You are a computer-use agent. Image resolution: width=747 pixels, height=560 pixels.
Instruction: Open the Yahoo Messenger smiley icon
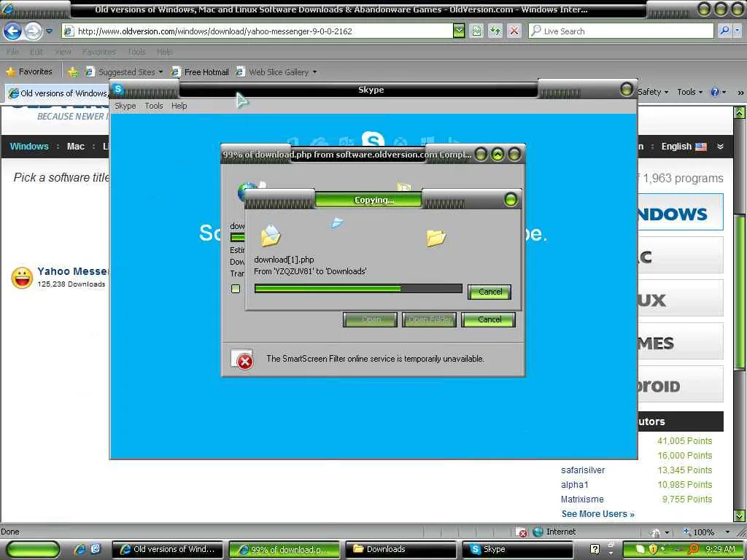pos(22,278)
